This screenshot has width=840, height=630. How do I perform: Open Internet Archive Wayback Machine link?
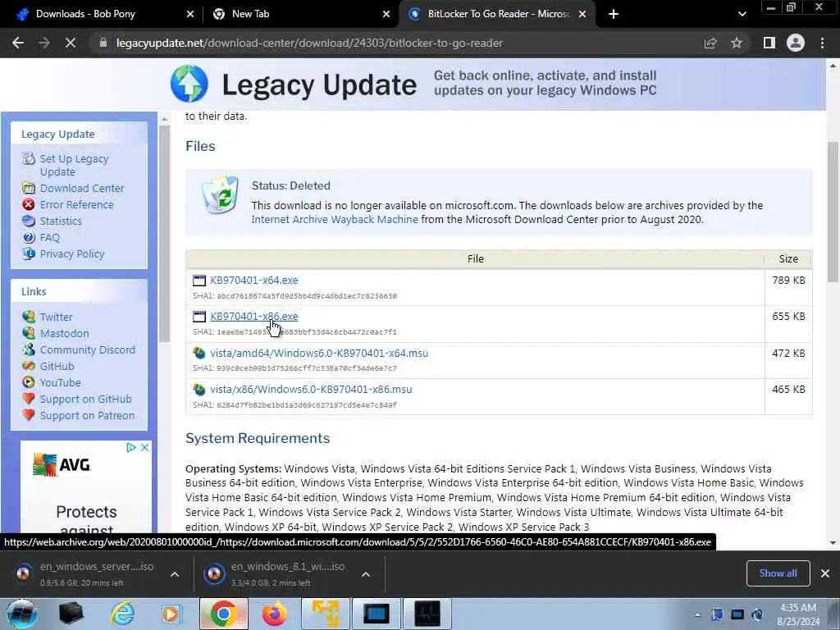[x=335, y=220]
